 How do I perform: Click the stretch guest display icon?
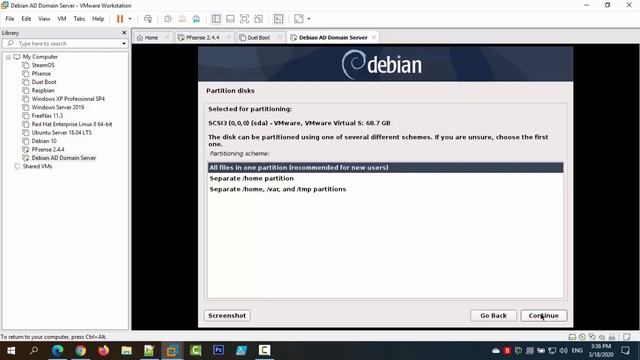(299, 19)
